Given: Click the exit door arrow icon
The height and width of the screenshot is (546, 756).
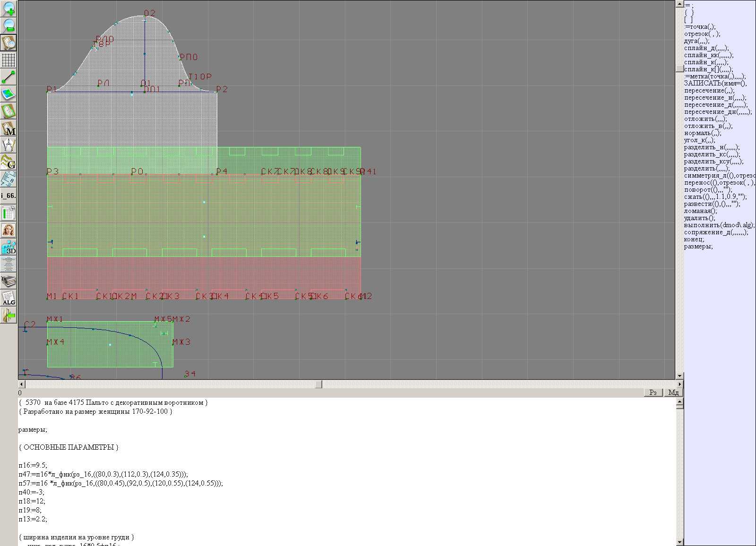Looking at the screenshot, I should click(x=9, y=315).
